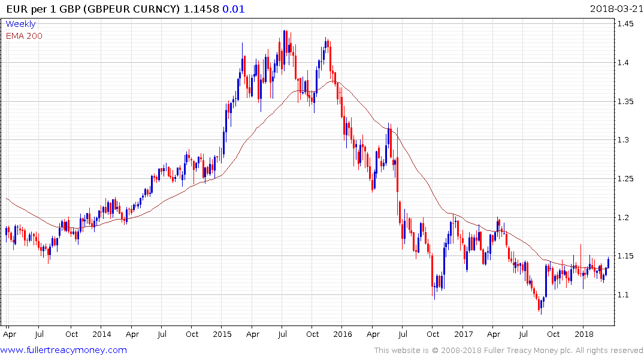
Task: Click the chart date 2018-03-21
Action: coord(616,9)
